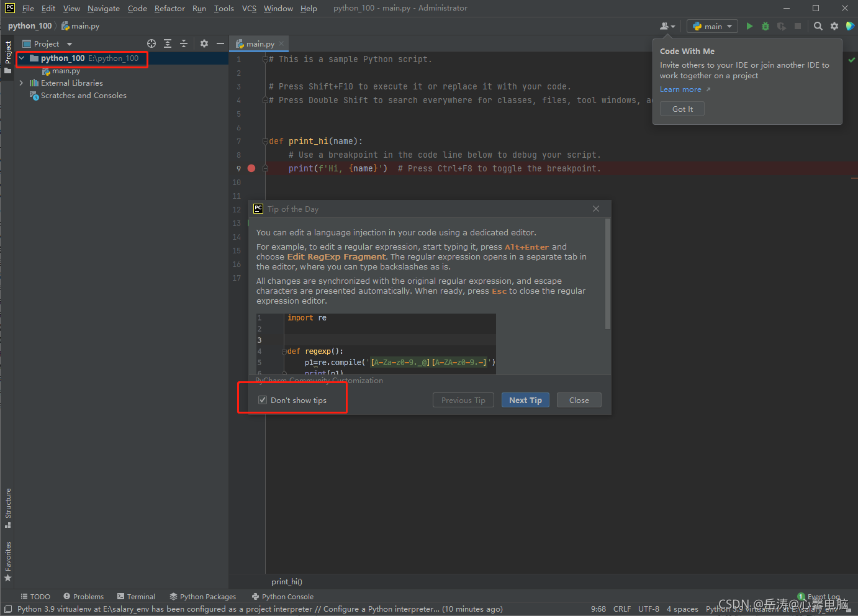Screen dimensions: 858x616
Task: Open the Refactor menu
Action: click(169, 8)
